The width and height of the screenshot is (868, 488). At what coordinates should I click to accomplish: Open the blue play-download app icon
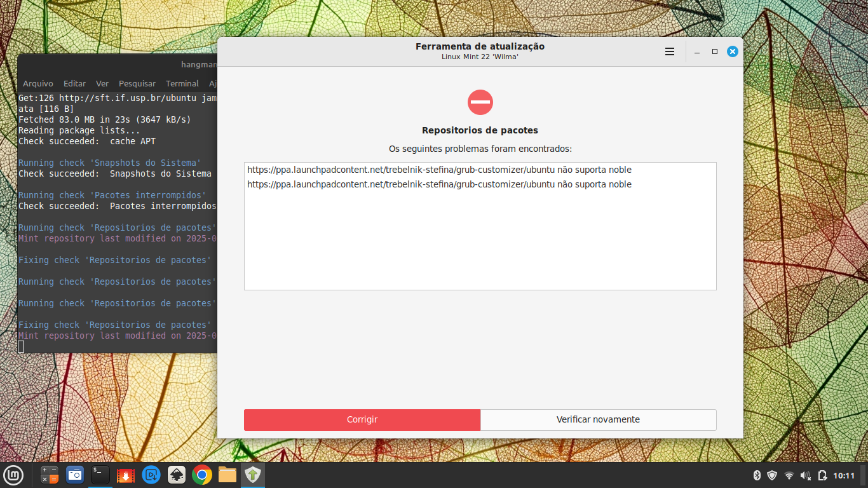point(151,475)
